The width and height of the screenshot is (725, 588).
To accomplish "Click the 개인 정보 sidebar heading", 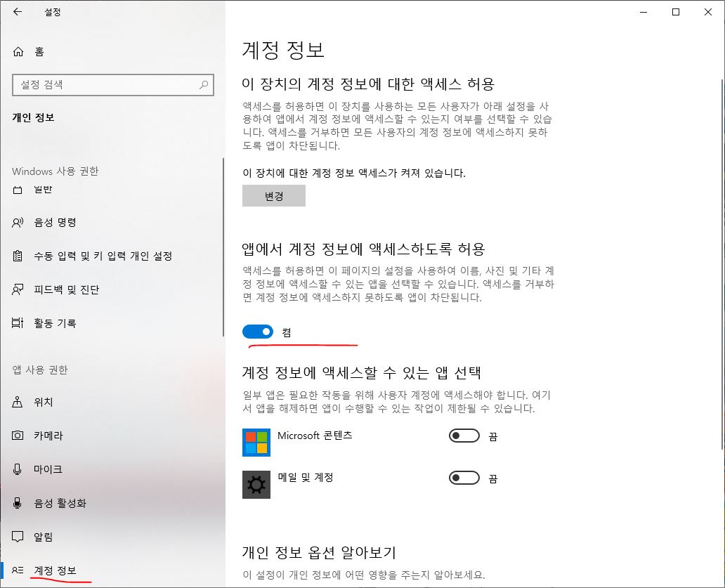I will (x=33, y=117).
